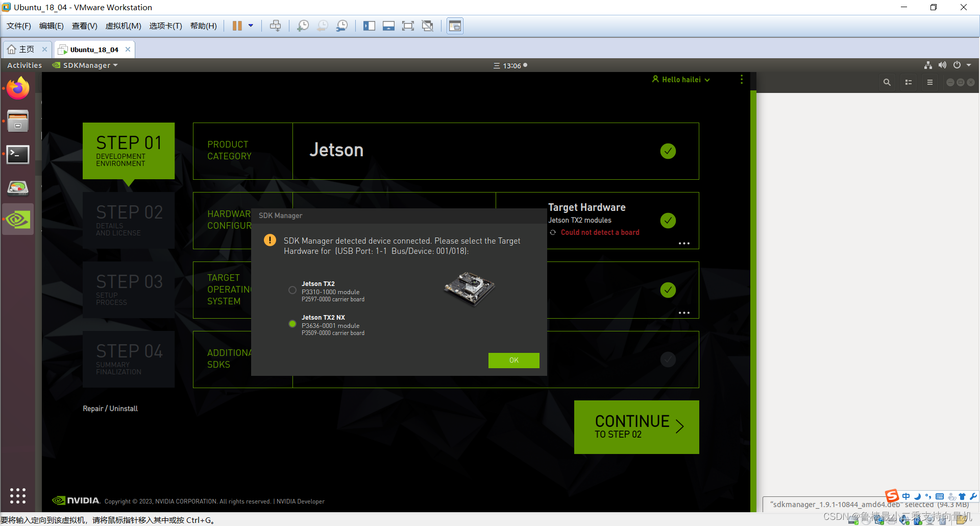
Task: Toggle VMware unity mode icon
Action: 428,26
